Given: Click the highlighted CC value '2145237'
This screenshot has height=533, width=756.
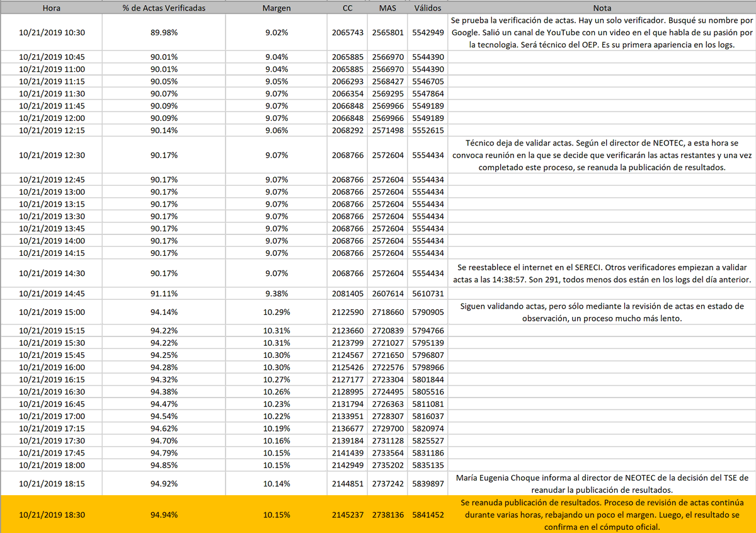Looking at the screenshot, I should pyautogui.click(x=347, y=514).
